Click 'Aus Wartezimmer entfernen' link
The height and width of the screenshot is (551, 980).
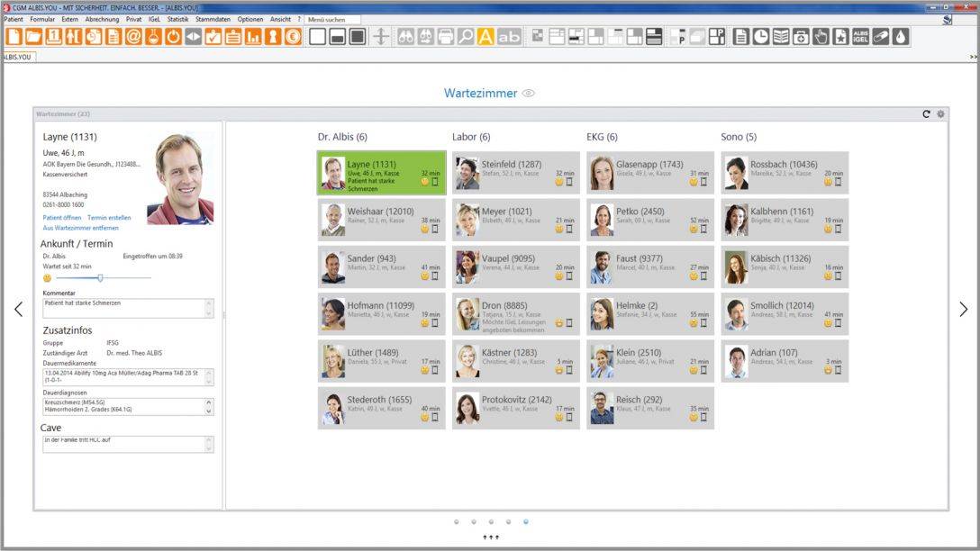[79, 229]
